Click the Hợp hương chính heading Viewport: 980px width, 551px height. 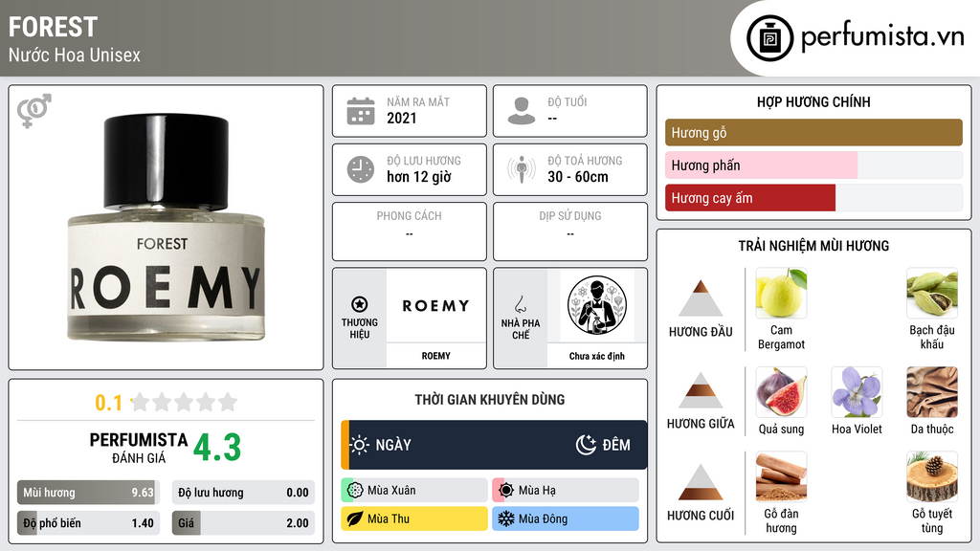(813, 101)
